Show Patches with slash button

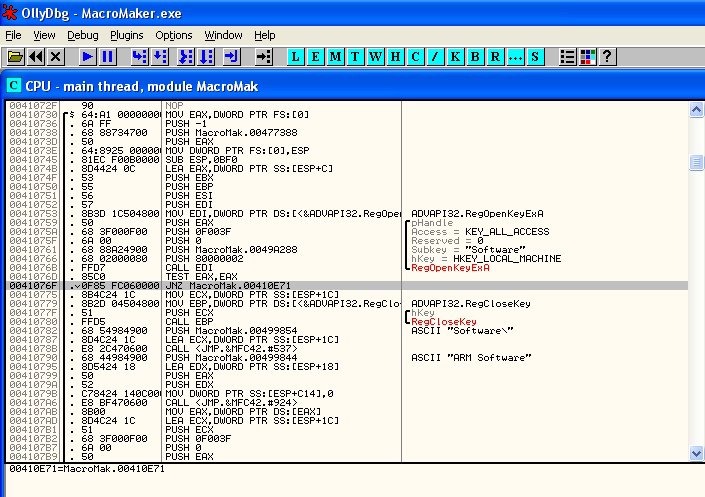[435, 57]
